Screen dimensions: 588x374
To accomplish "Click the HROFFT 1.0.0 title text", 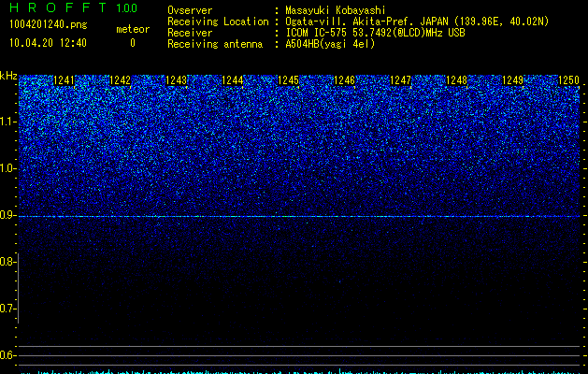I will coord(74,7).
